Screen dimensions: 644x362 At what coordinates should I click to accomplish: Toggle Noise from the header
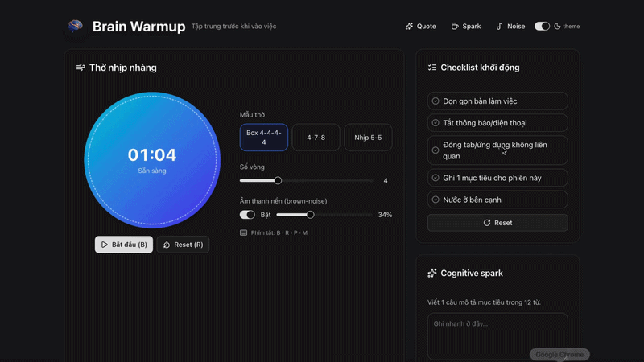(x=510, y=27)
